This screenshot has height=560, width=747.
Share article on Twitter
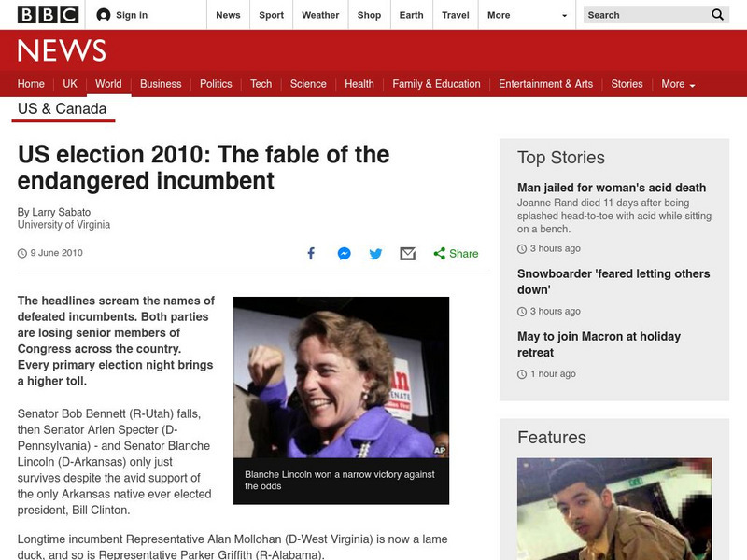[375, 254]
